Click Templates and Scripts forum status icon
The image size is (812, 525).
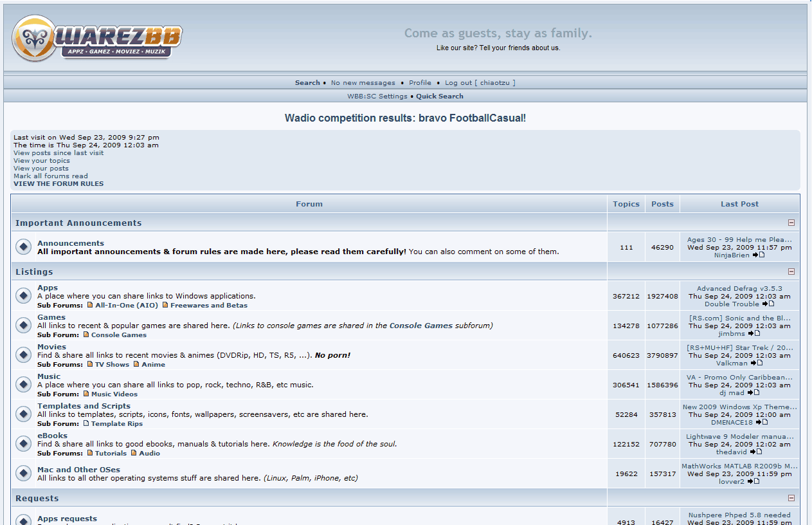(23, 414)
